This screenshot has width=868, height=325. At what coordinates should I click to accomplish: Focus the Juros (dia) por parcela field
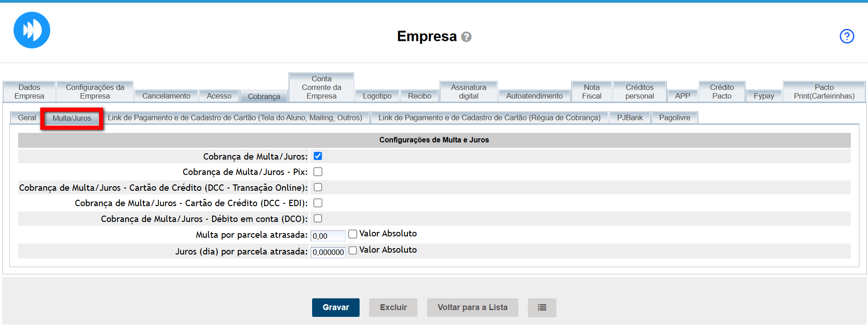[x=327, y=252]
